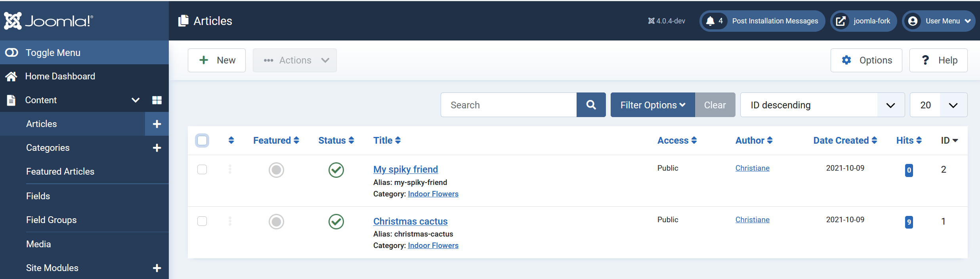Click the plus icon beside Categories
Viewport: 980px width, 279px height.
[157, 148]
